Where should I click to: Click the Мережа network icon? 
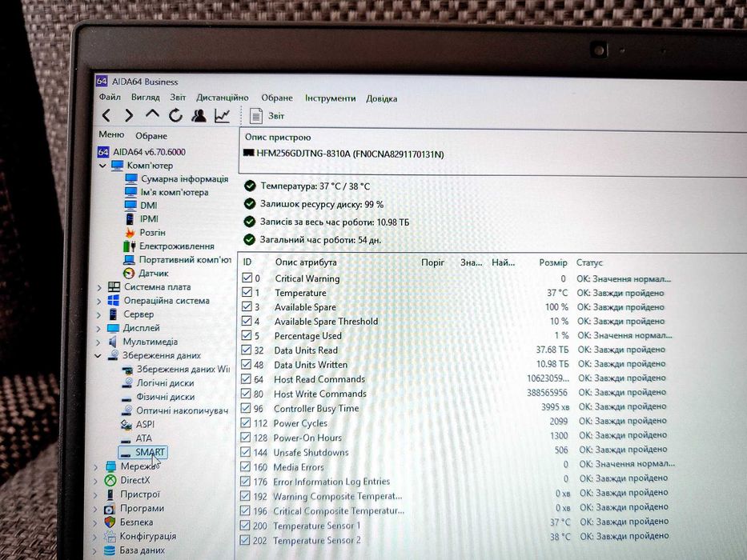click(x=110, y=466)
